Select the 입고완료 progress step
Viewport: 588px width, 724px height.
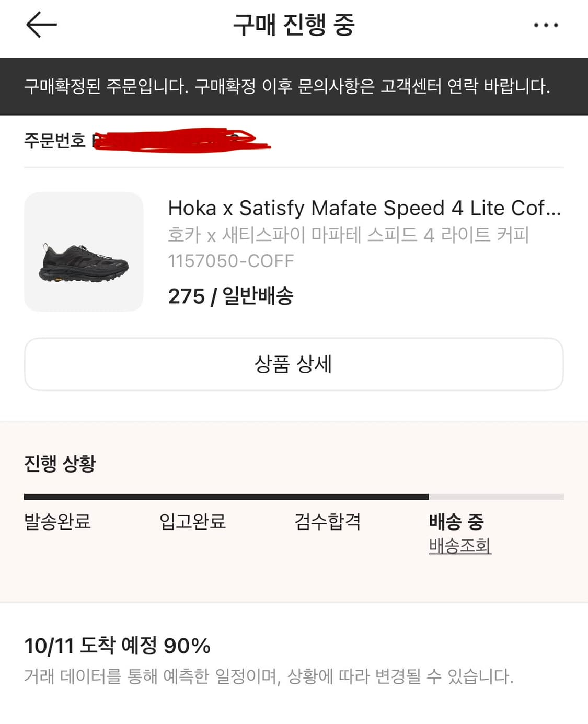point(192,521)
